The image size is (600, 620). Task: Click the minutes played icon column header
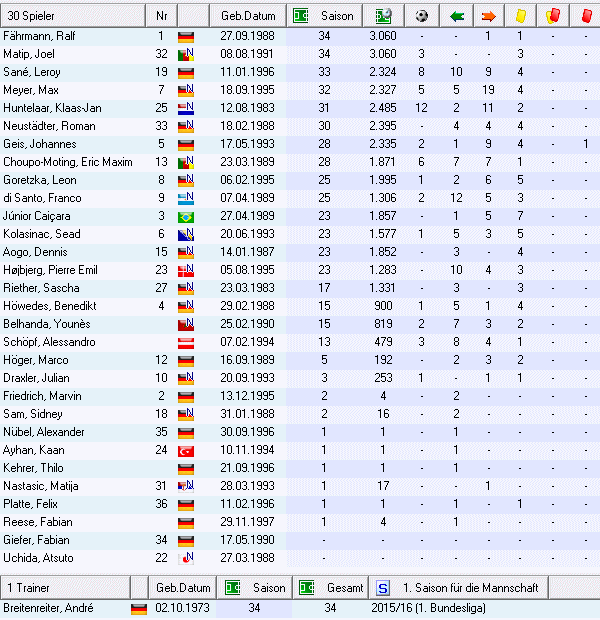[x=383, y=16]
